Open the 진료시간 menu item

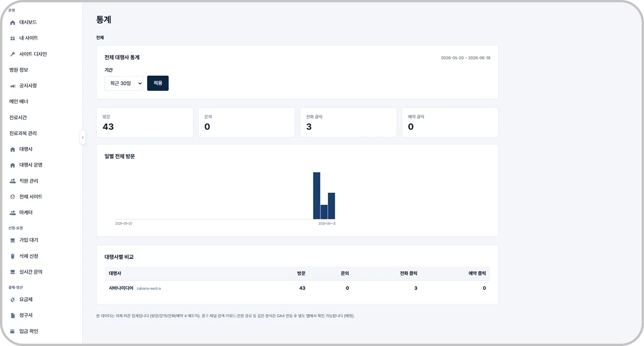pos(18,117)
